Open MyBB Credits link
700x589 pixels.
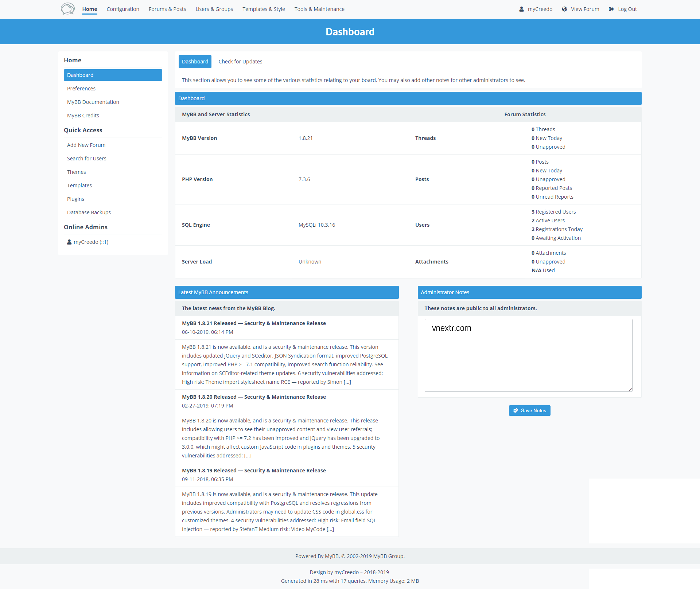tap(83, 116)
